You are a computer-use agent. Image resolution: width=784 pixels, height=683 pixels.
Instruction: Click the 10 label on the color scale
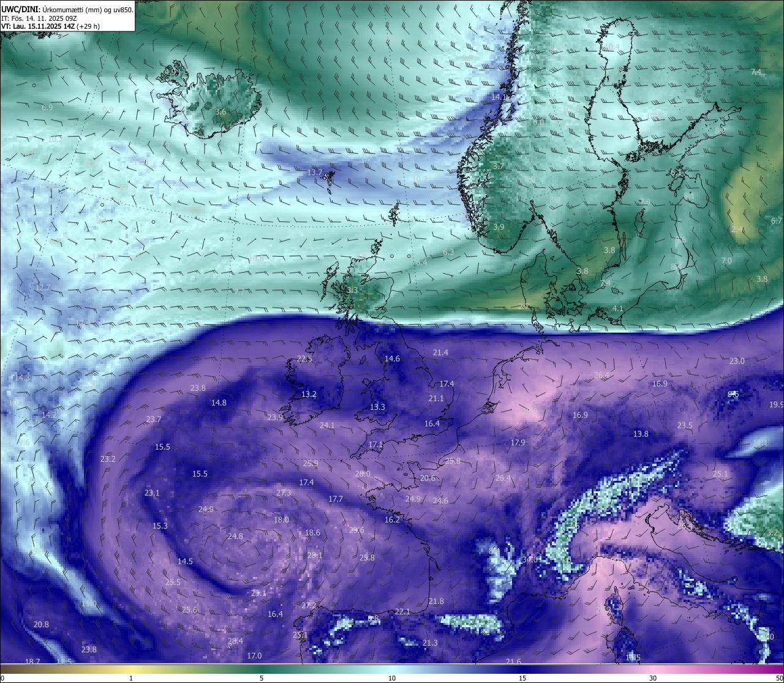pyautogui.click(x=392, y=678)
